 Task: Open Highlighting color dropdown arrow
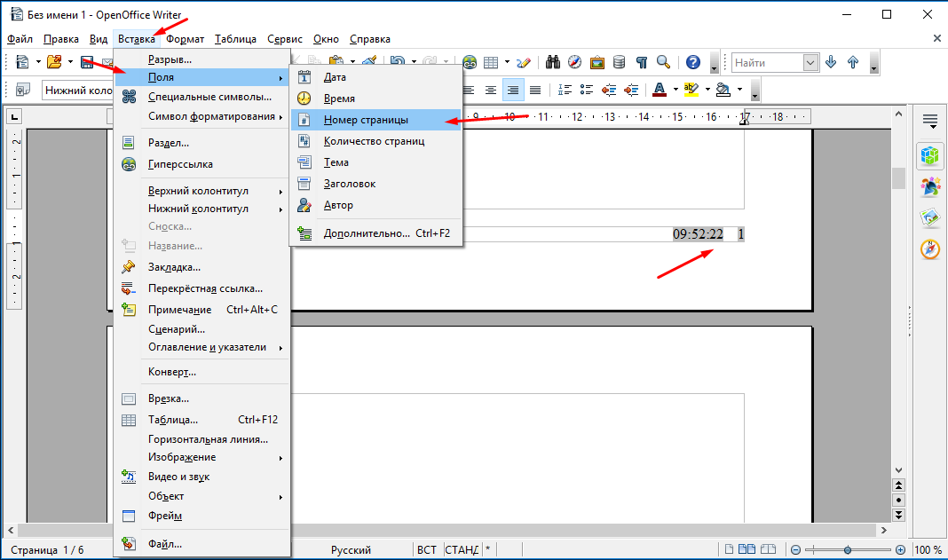707,91
